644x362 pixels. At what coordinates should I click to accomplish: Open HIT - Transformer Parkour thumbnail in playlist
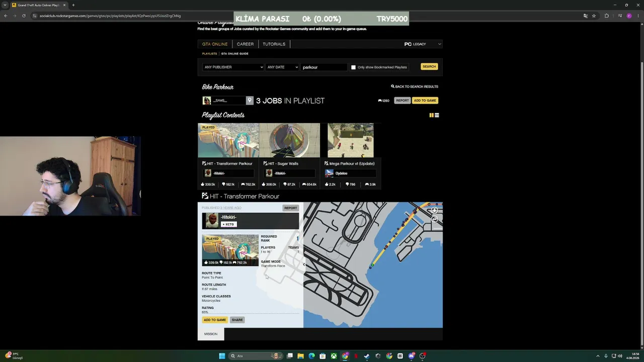[228, 140]
